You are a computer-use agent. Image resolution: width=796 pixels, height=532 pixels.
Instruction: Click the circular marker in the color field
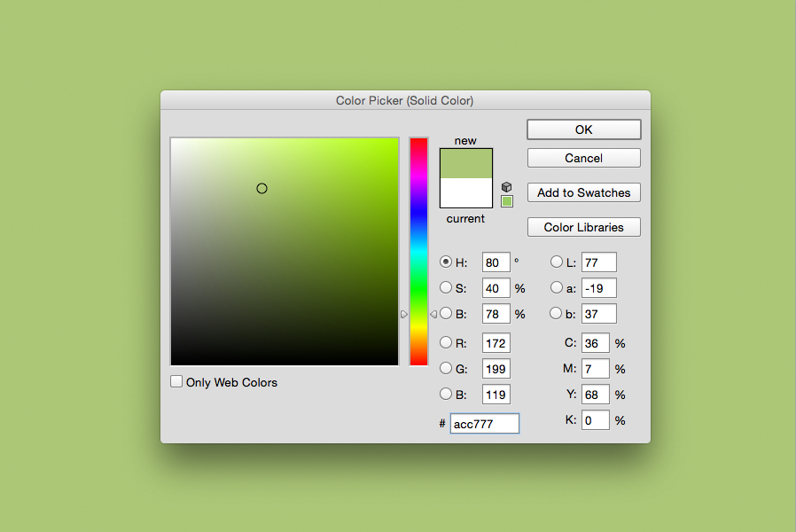click(x=261, y=188)
